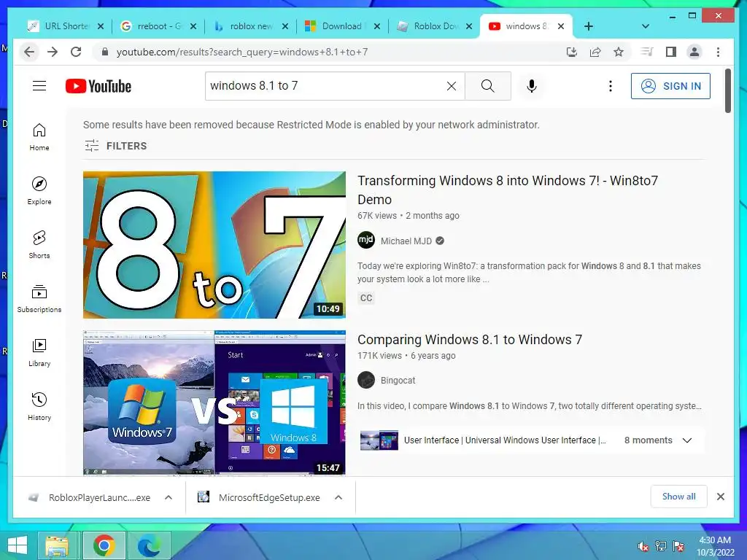Screen dimensions: 747x560
Task: Close the windows 8.1 YouTube tab
Action: tap(561, 26)
